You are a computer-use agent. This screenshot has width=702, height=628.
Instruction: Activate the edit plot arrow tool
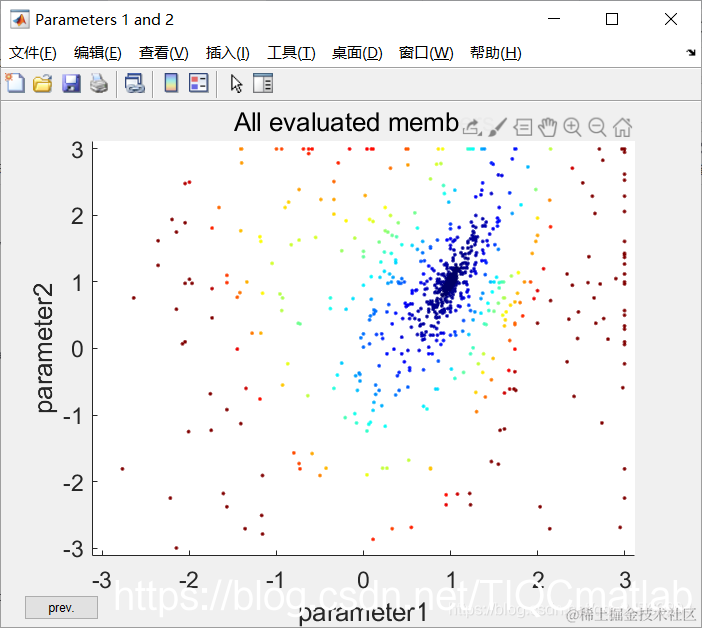coord(236,84)
